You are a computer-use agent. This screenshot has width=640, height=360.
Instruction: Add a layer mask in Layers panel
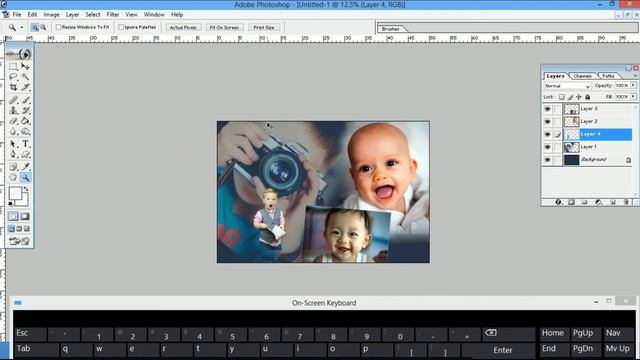tap(571, 202)
